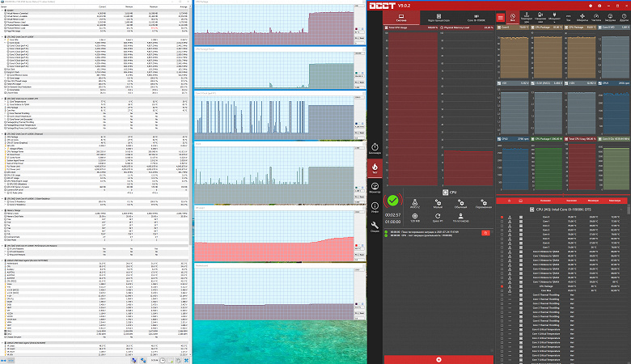Image resolution: width=631 pixels, height=364 pixels.
Task: Collapse the CPU [#0] group in HWiNFO
Action: pyautogui.click(x=2, y=36)
